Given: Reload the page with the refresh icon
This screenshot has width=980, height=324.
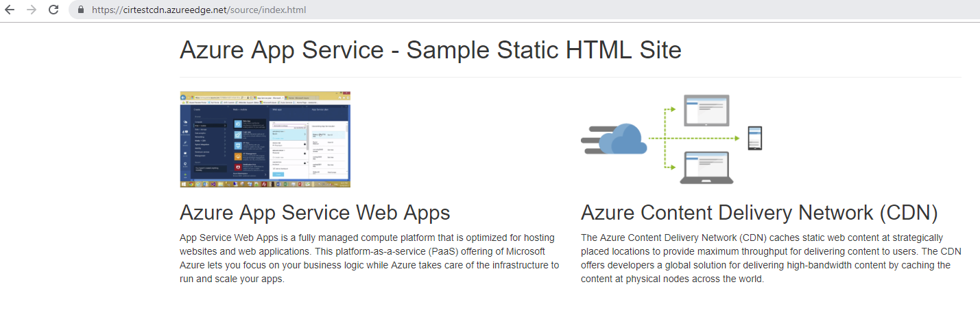Looking at the screenshot, I should pyautogui.click(x=53, y=10).
